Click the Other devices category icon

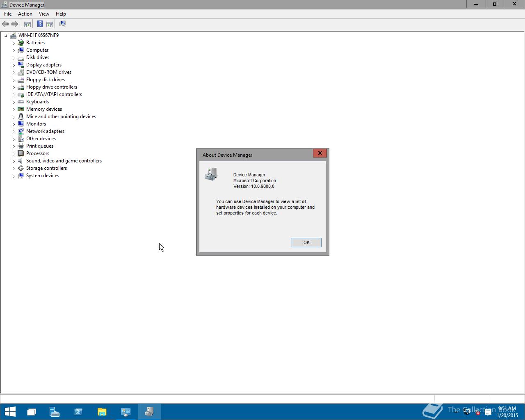[21, 139]
